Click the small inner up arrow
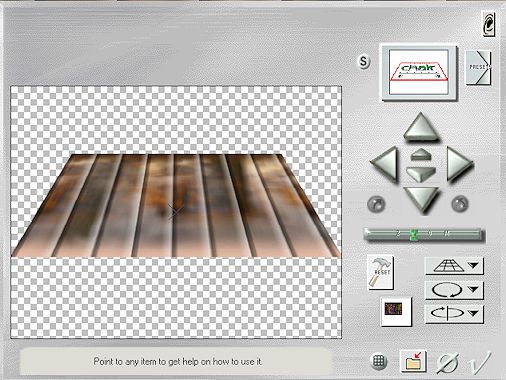The height and width of the screenshot is (380, 506). point(421,154)
